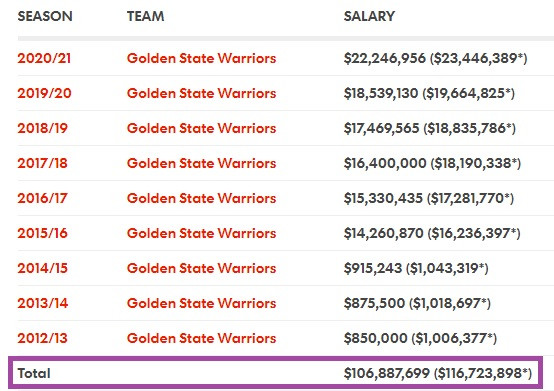The width and height of the screenshot is (554, 391).
Task: Select the Total salary amount $106,887,699
Action: [x=387, y=373]
